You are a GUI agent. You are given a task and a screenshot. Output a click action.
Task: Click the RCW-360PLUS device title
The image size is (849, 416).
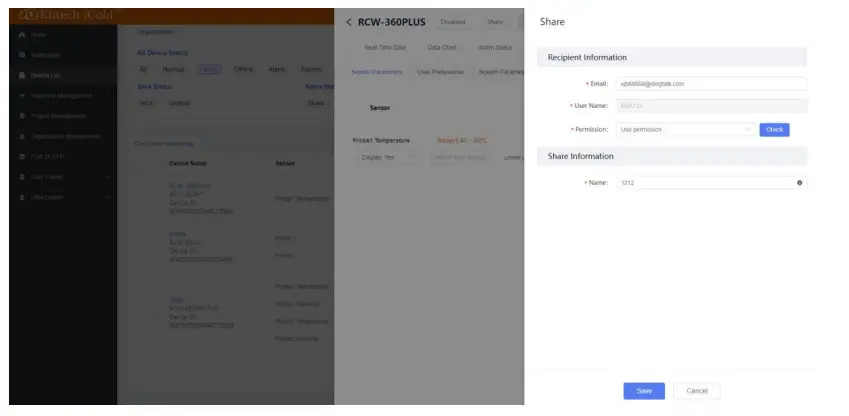tap(391, 22)
